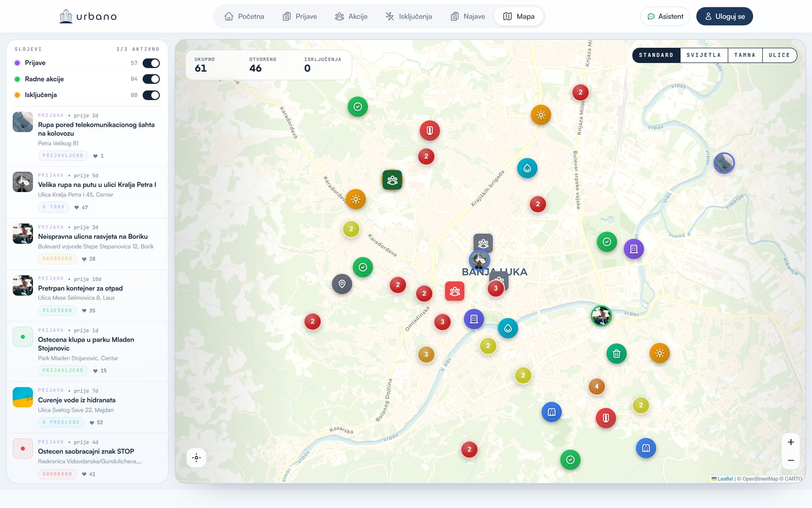Click the teal water drop marker near Krajiških brigada
The height and width of the screenshot is (508, 812).
(x=527, y=168)
